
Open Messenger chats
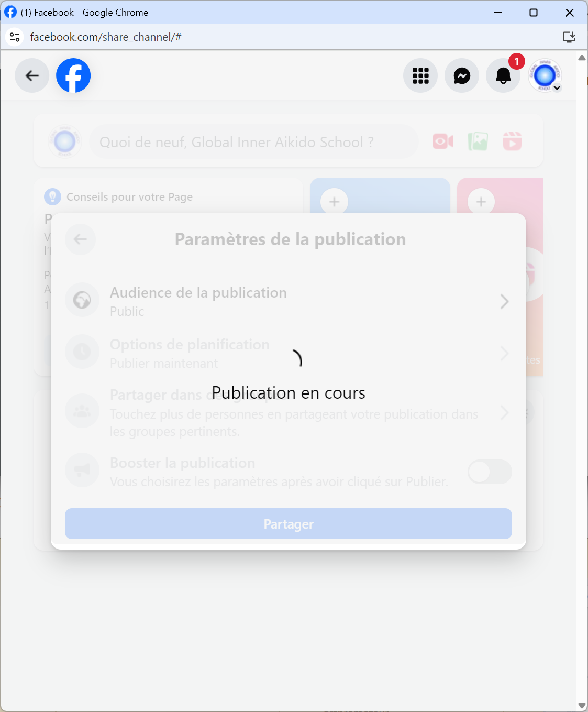click(x=461, y=75)
